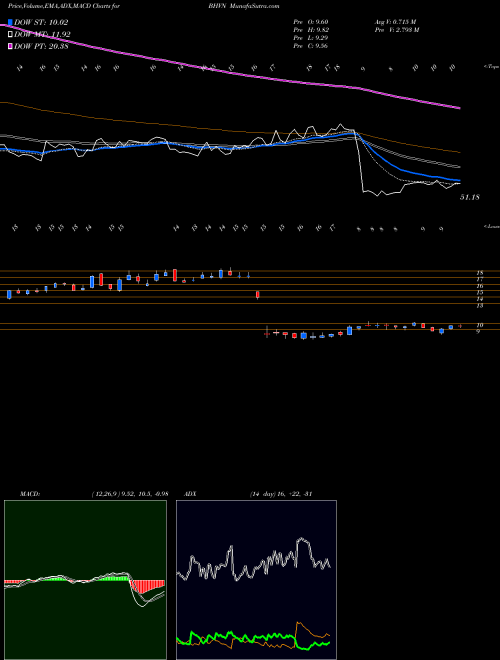Click the magenta DOW PT legend swatch
The width and height of the screenshot is (500, 660).
click(x=10, y=46)
